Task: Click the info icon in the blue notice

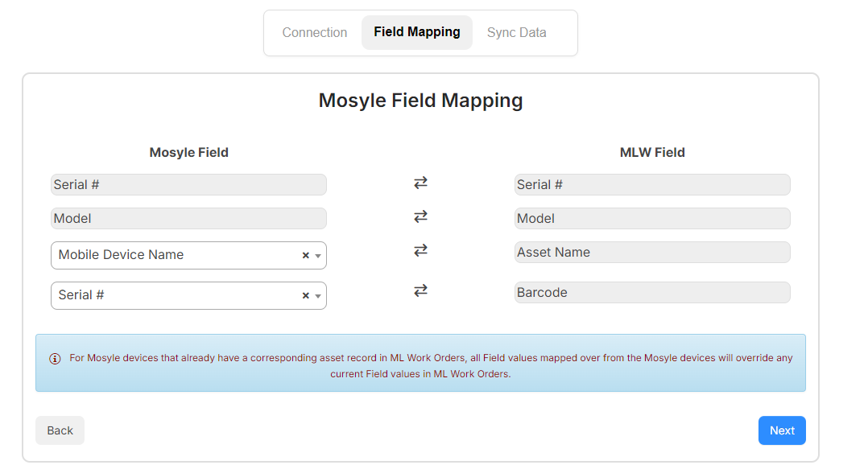Action: coord(55,359)
